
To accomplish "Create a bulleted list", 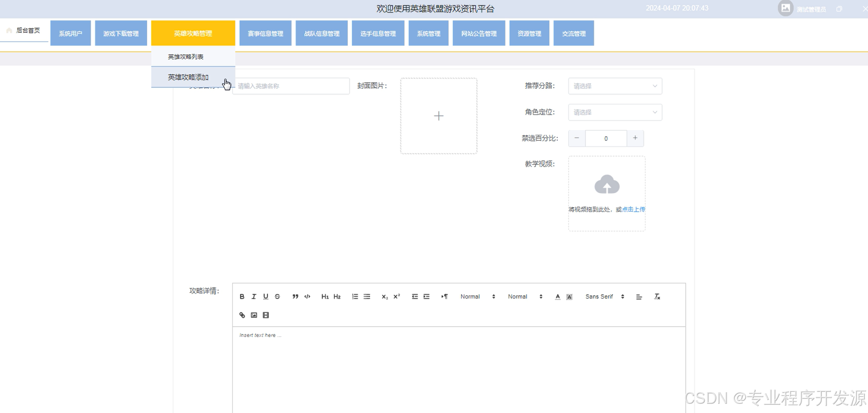I will point(367,297).
